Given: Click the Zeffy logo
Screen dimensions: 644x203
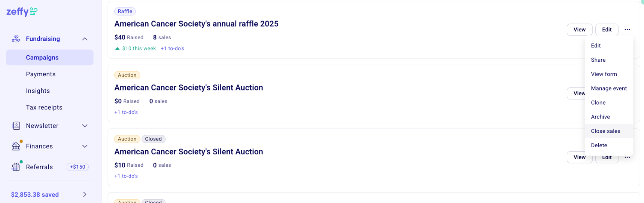Looking at the screenshot, I should pos(22,12).
